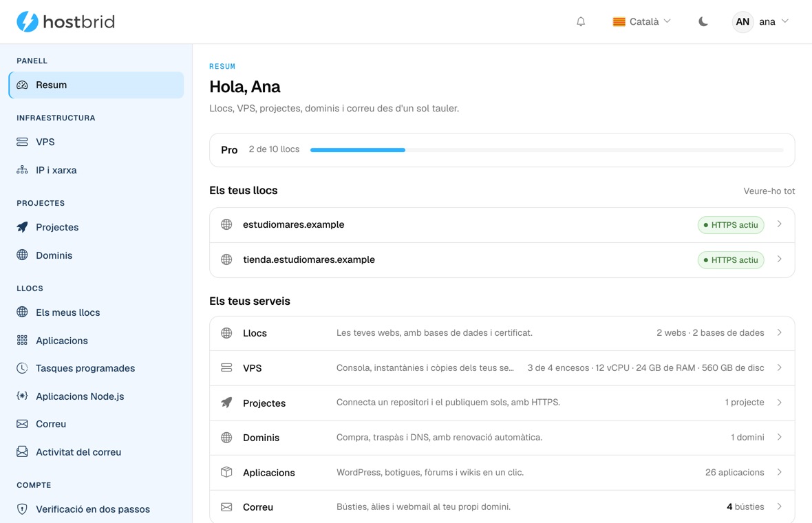Viewport: 812px width, 523px height.
Task: Click the Veure-ho tot link
Action: tap(769, 191)
